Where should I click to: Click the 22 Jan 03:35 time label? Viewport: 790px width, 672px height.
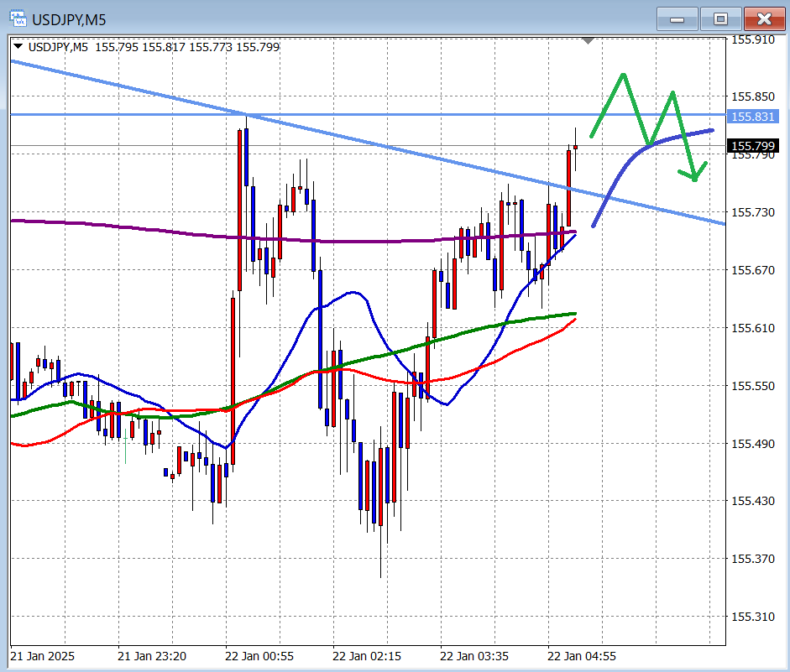pyautogui.click(x=475, y=655)
